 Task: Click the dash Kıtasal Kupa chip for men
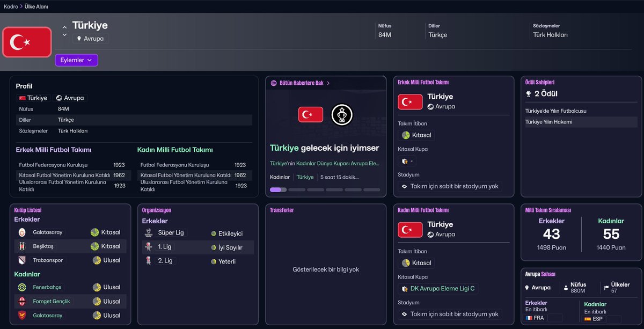(x=407, y=161)
